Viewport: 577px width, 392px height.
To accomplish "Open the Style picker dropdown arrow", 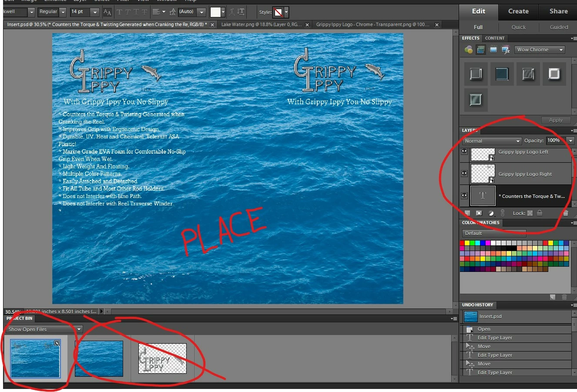I will pyautogui.click(x=286, y=12).
